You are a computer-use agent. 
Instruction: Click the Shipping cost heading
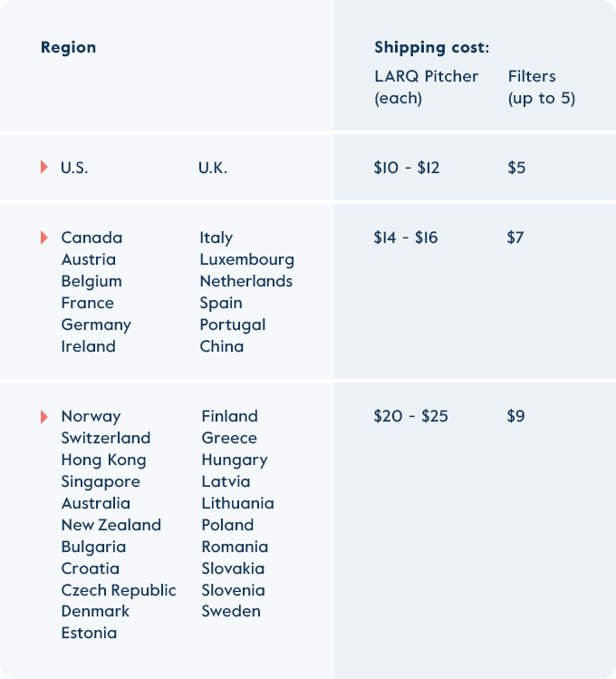pyautogui.click(x=432, y=48)
